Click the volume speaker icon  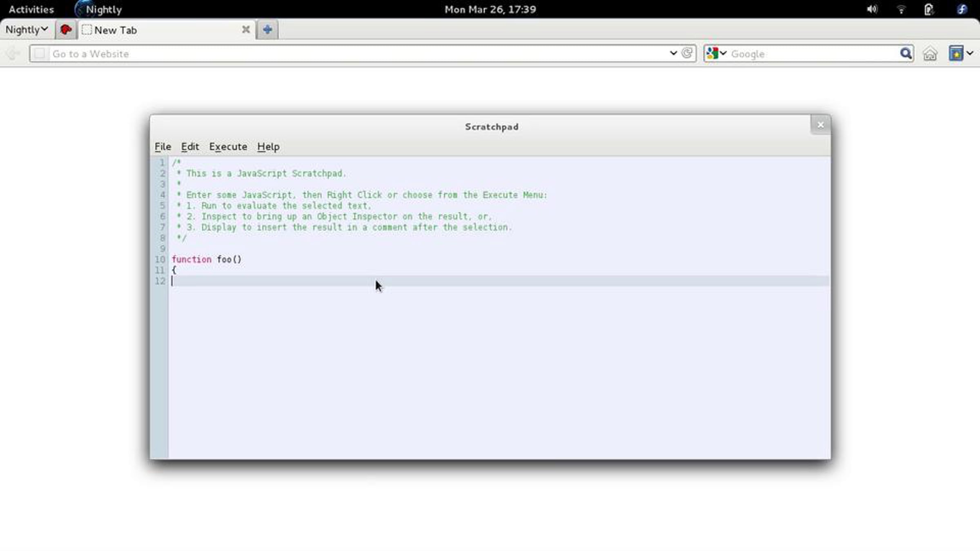pos(872,9)
